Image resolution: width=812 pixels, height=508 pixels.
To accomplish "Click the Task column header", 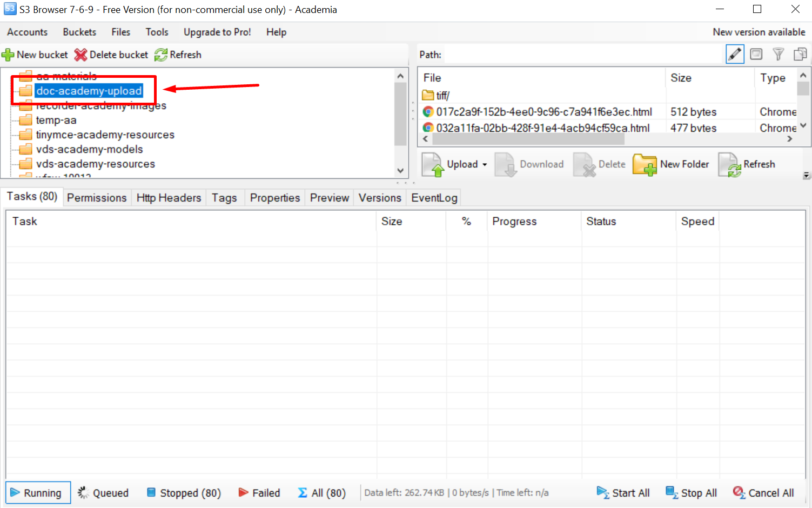I will click(x=191, y=222).
